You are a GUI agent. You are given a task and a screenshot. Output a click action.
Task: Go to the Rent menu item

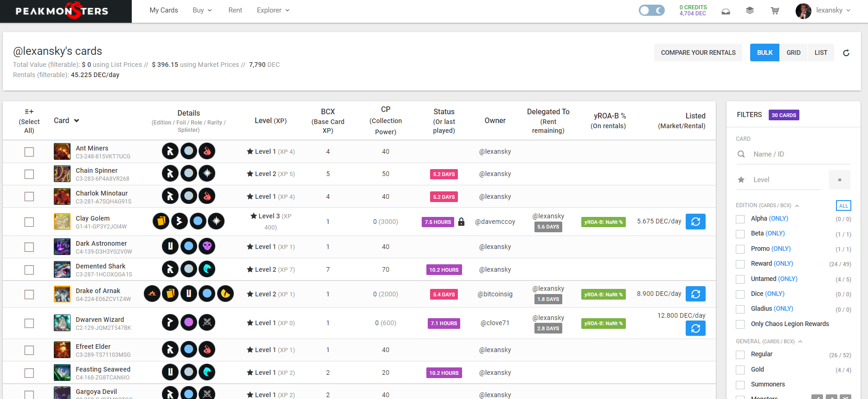(x=235, y=10)
